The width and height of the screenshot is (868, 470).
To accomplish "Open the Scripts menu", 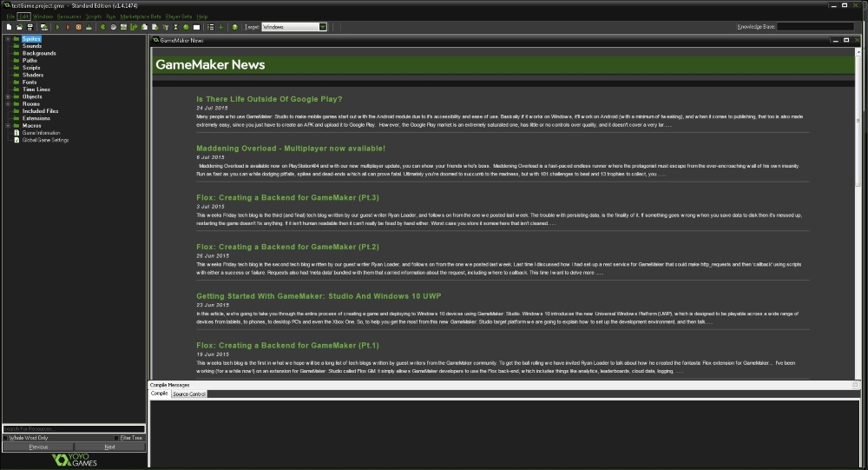I will (94, 17).
